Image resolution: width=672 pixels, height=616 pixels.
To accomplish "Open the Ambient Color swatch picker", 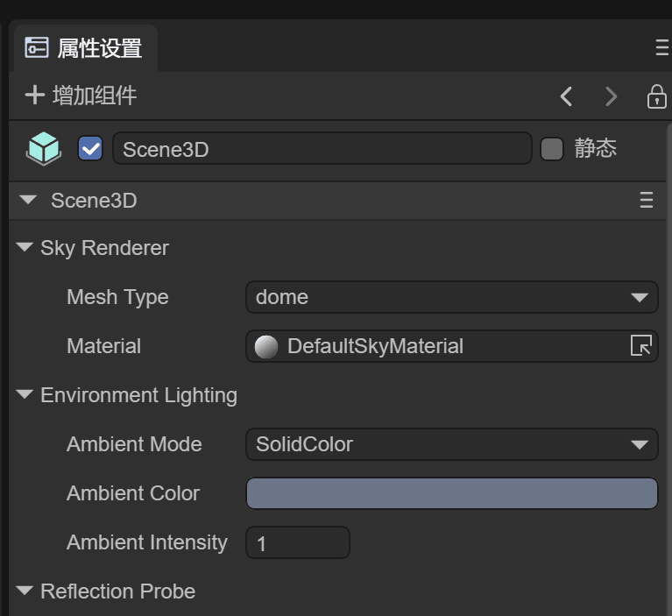I will (451, 493).
